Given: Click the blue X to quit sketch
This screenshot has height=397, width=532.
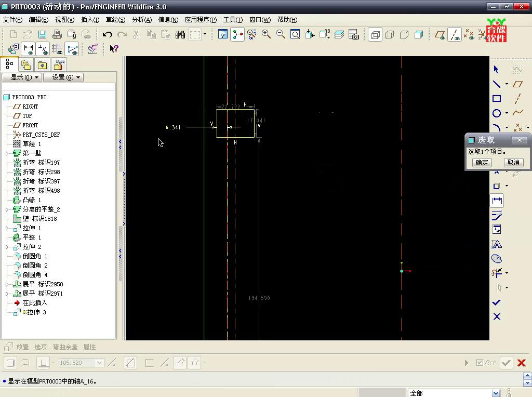Looking at the screenshot, I should click(x=497, y=316).
